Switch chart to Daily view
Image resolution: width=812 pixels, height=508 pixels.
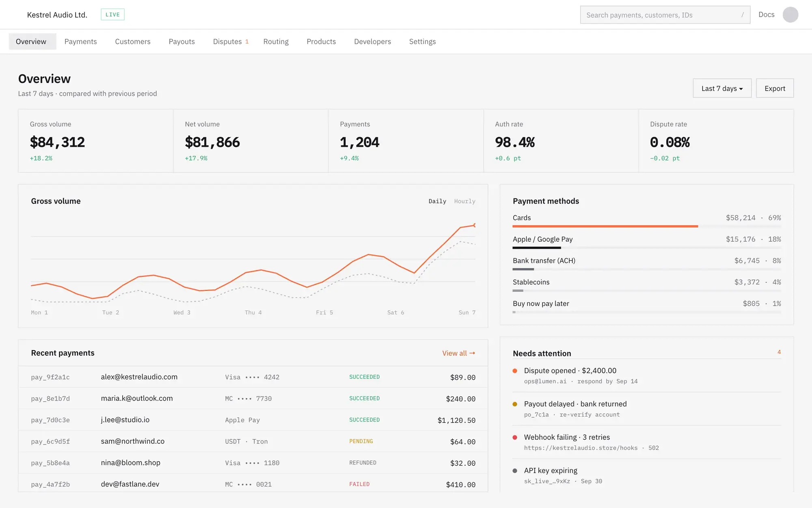(x=437, y=201)
